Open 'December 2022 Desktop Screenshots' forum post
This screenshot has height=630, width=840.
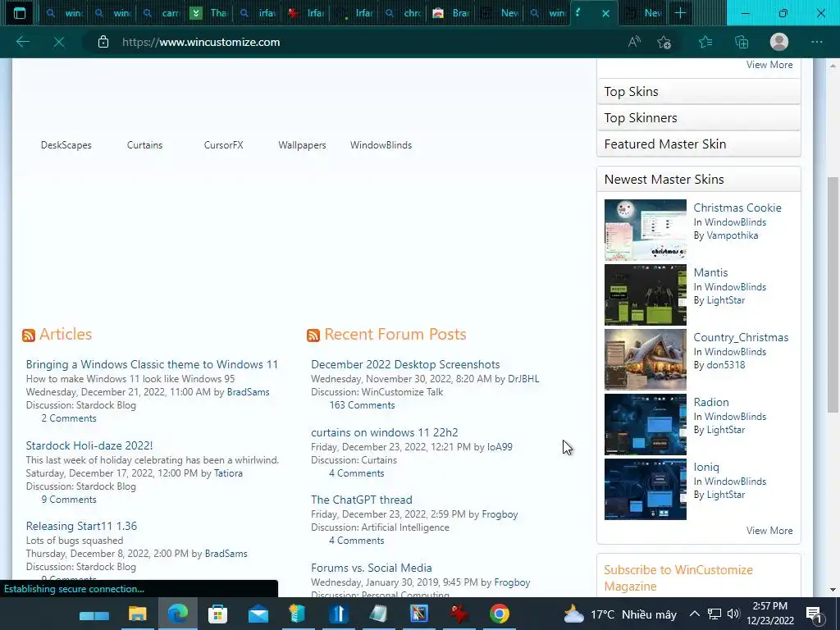click(x=405, y=364)
